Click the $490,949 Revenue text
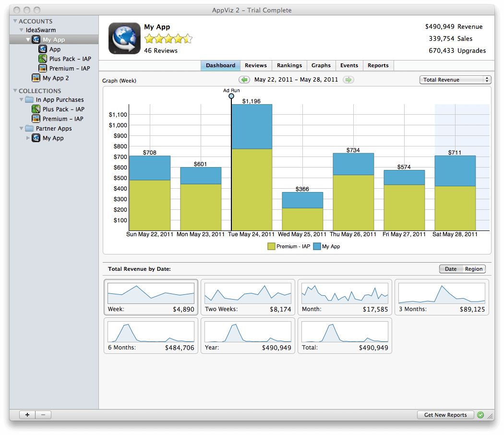The image size is (504, 435). (454, 27)
